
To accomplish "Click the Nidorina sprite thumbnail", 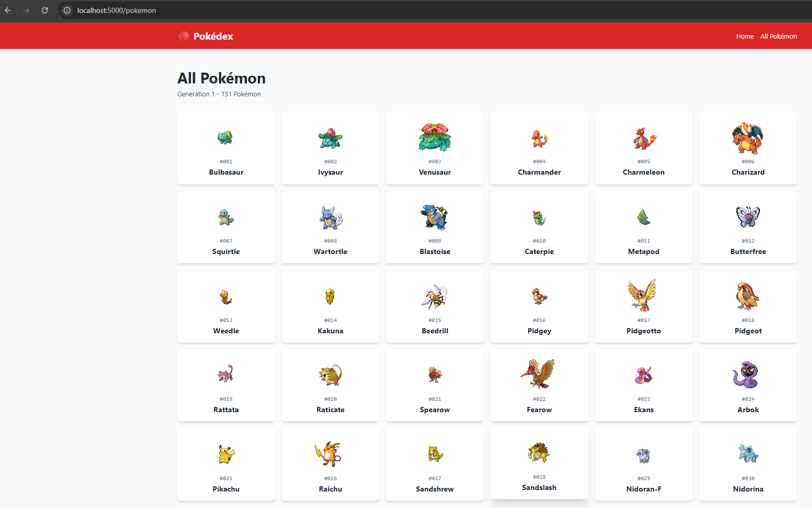I will click(748, 453).
